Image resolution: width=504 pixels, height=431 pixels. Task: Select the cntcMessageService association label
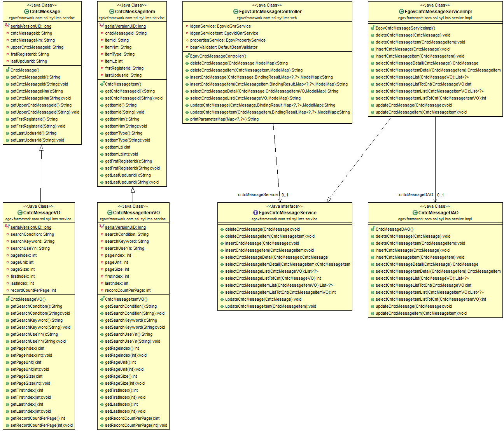(257, 194)
